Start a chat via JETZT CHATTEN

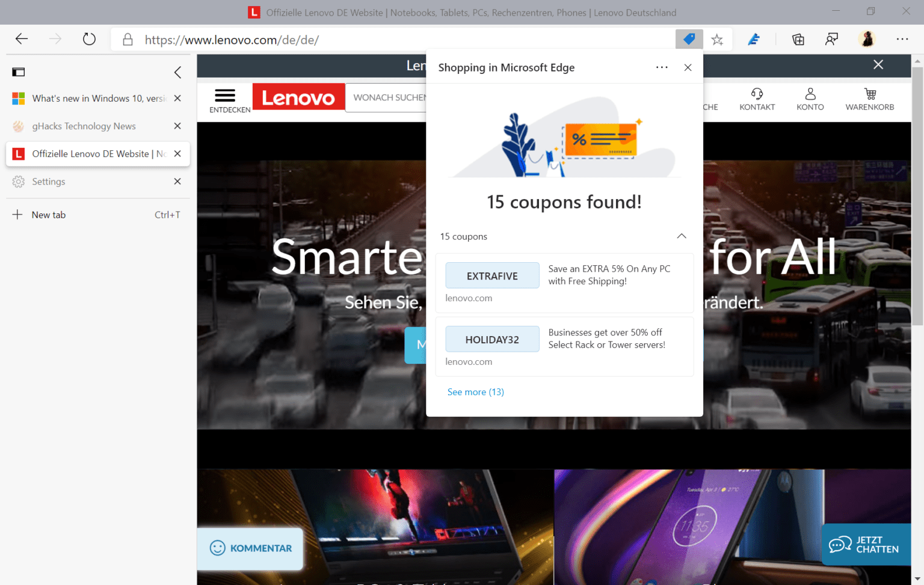pyautogui.click(x=866, y=545)
